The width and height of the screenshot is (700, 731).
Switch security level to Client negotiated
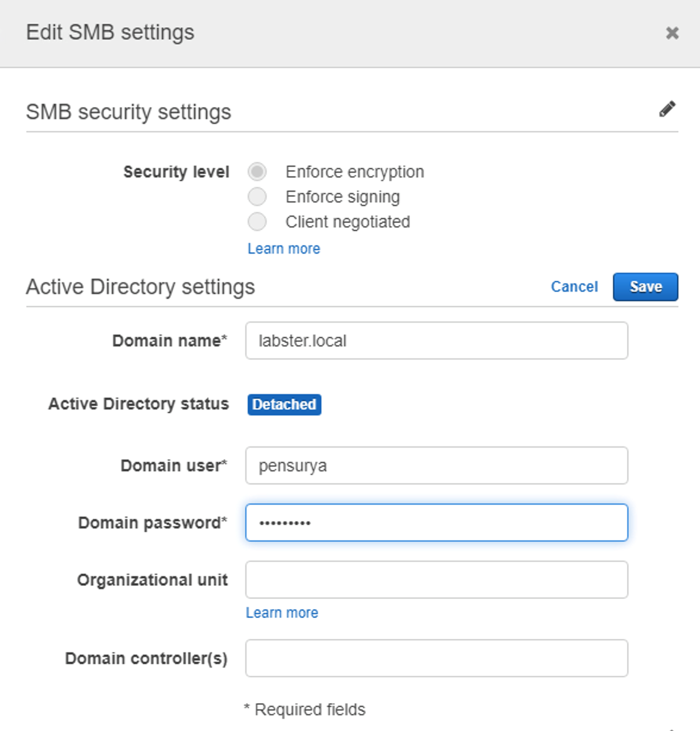(257, 221)
